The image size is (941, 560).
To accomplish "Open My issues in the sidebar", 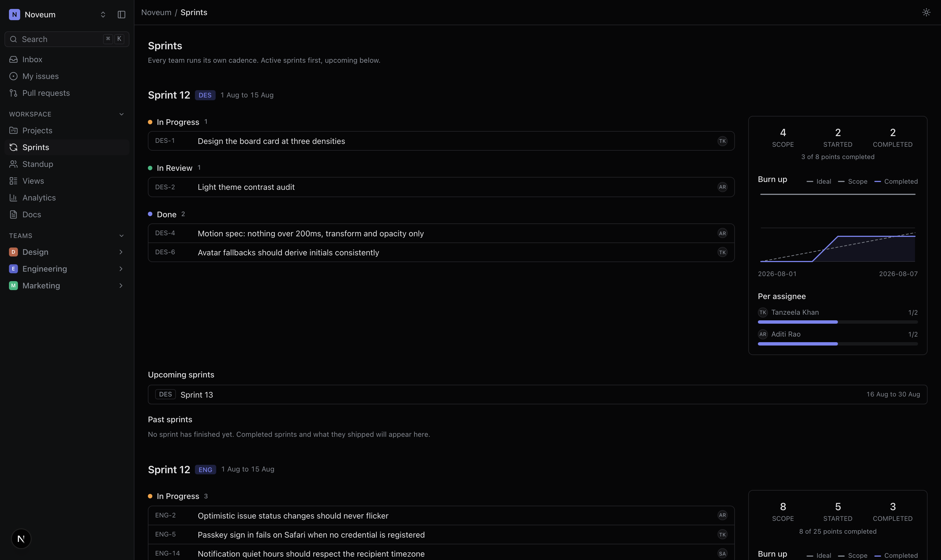I will [x=67, y=76].
